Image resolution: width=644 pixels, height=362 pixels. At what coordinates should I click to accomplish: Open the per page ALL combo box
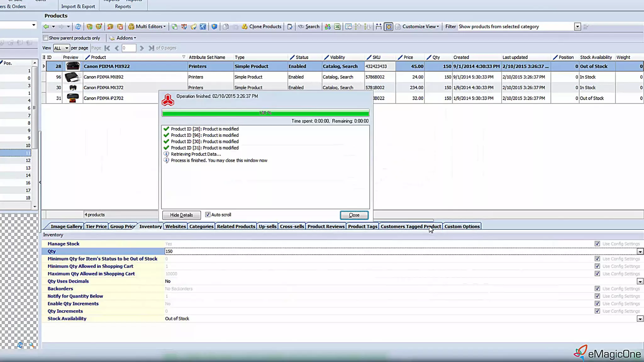(61, 48)
